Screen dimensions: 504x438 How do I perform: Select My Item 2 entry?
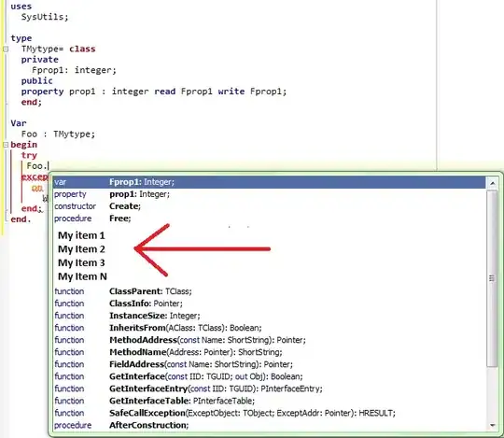tap(81, 249)
